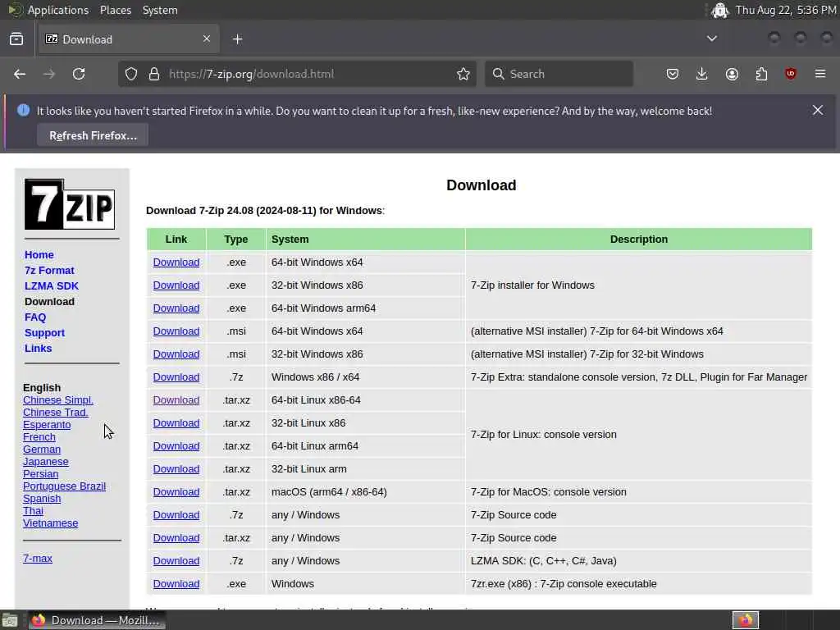Download .msi for 32-bit Windows x86
840x630 pixels.
point(176,354)
